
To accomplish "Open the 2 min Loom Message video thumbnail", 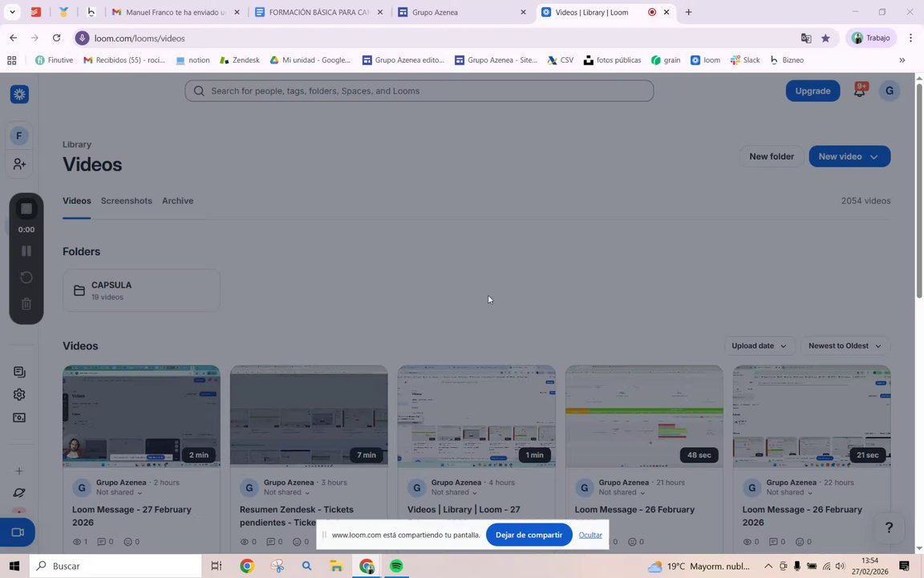I will (141, 417).
